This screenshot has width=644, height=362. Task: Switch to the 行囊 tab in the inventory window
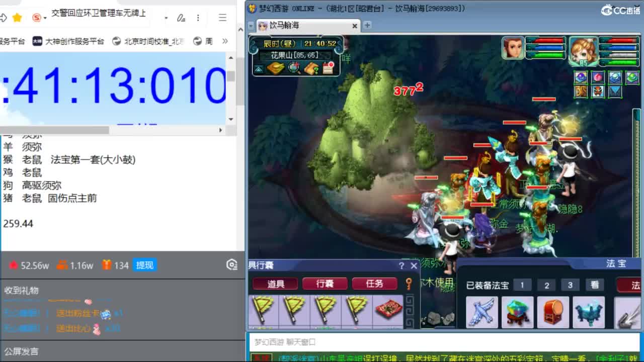[x=325, y=284]
